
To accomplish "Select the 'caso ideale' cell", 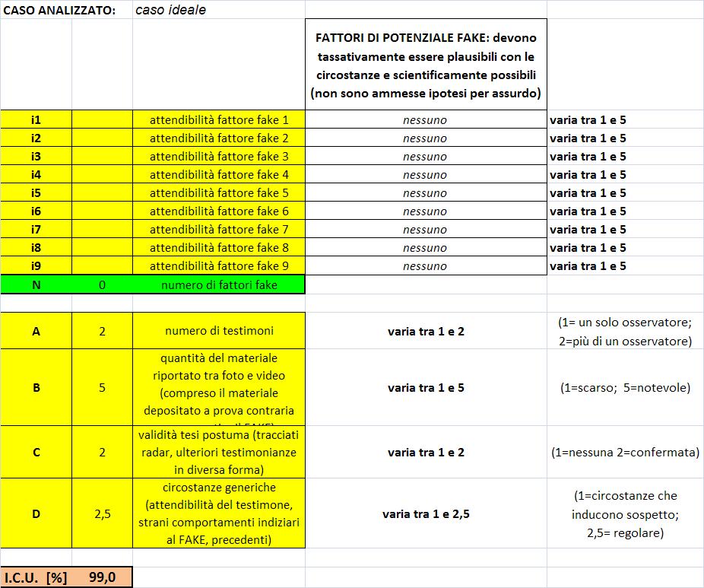I will (219, 9).
